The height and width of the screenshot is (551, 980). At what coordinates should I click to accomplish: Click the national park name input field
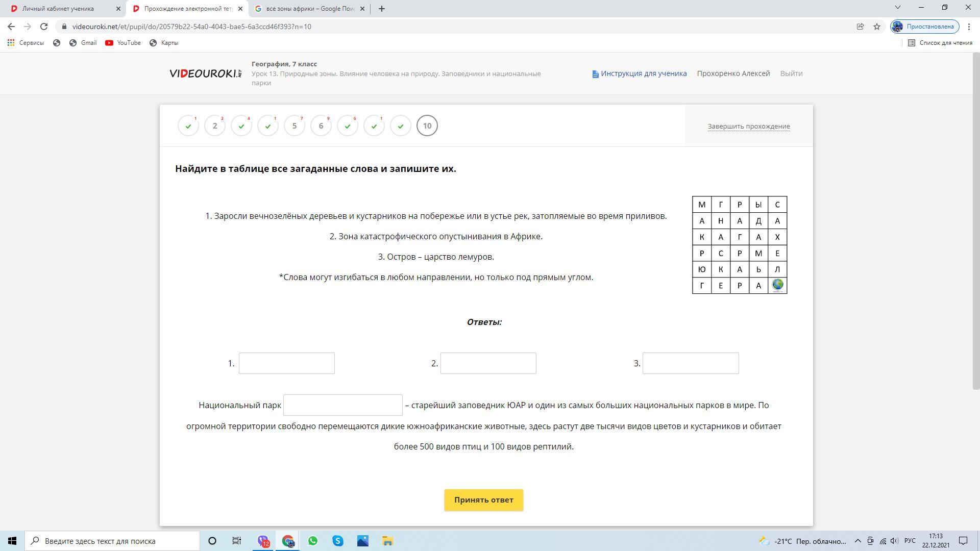(x=342, y=405)
